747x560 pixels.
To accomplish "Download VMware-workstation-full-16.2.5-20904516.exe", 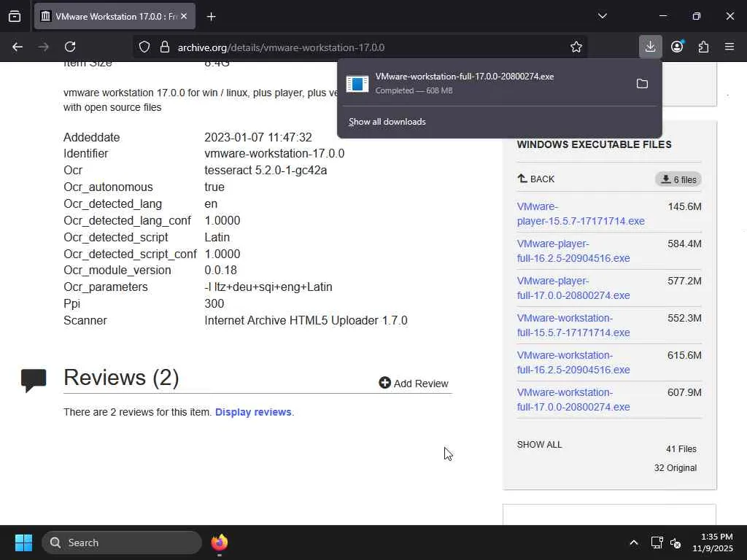I will (573, 362).
